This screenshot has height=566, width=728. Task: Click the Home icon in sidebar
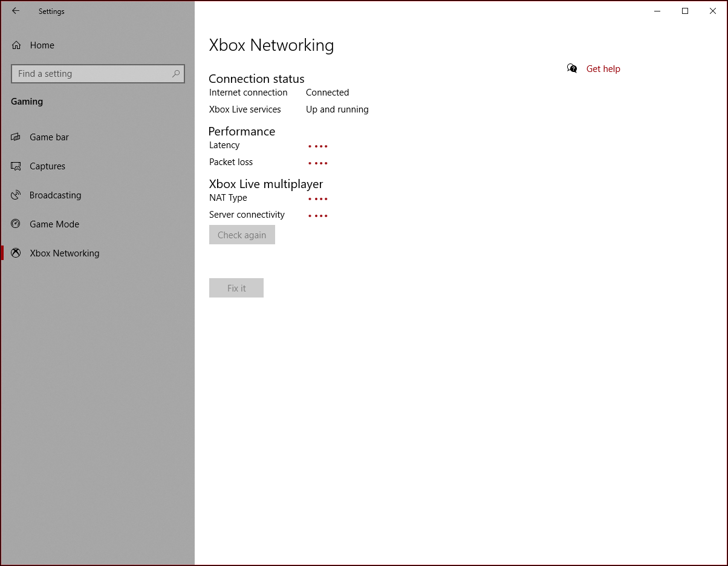pyautogui.click(x=16, y=45)
